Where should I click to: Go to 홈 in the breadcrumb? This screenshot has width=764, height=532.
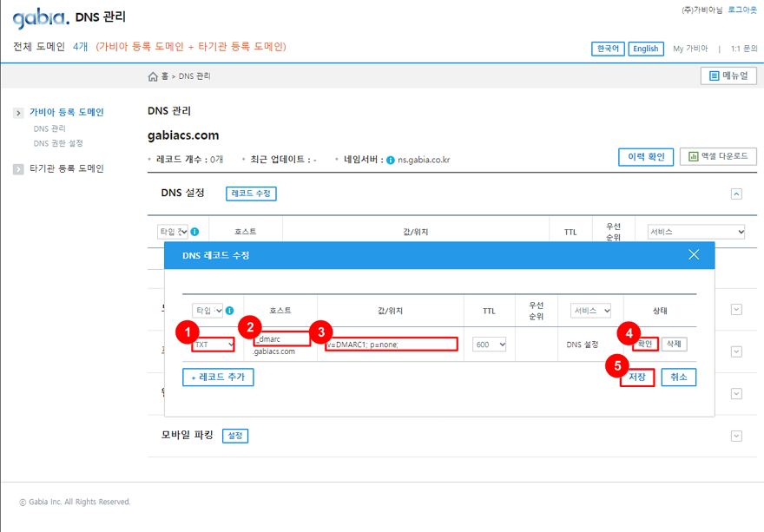click(165, 76)
